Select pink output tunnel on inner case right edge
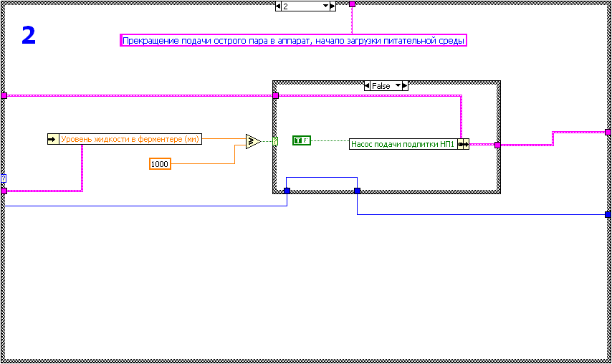 (x=497, y=145)
